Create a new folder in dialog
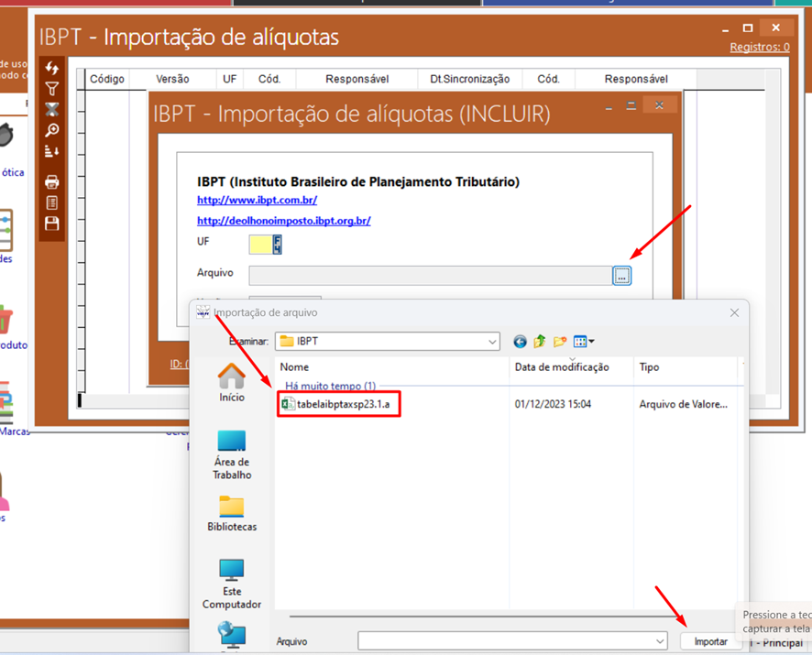The width and height of the screenshot is (812, 655). [x=560, y=342]
